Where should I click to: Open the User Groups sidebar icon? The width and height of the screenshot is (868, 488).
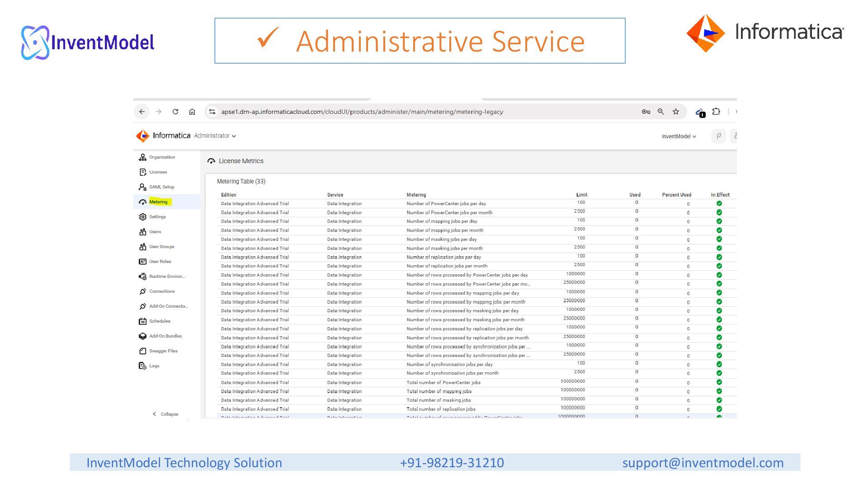point(142,247)
